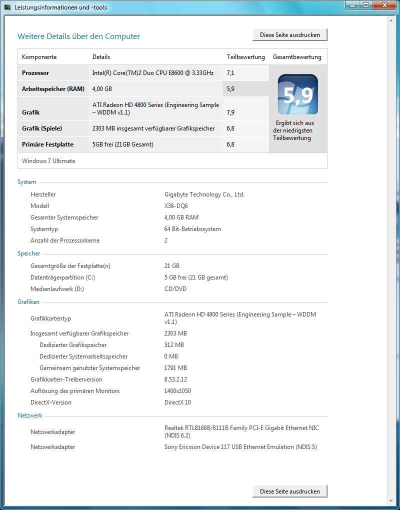
Task: Click the top 'Diese Seite ausdrucken' button
Action: coord(289,35)
